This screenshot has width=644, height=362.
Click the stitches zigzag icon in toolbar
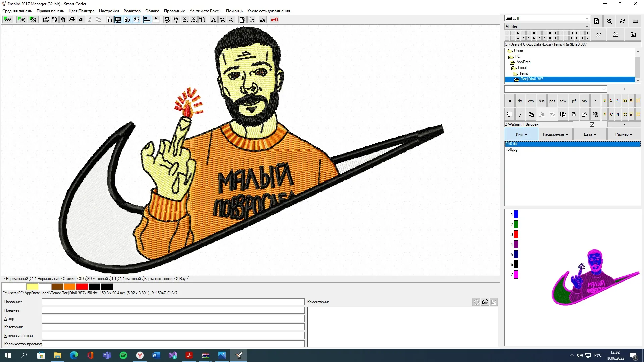pos(8,20)
